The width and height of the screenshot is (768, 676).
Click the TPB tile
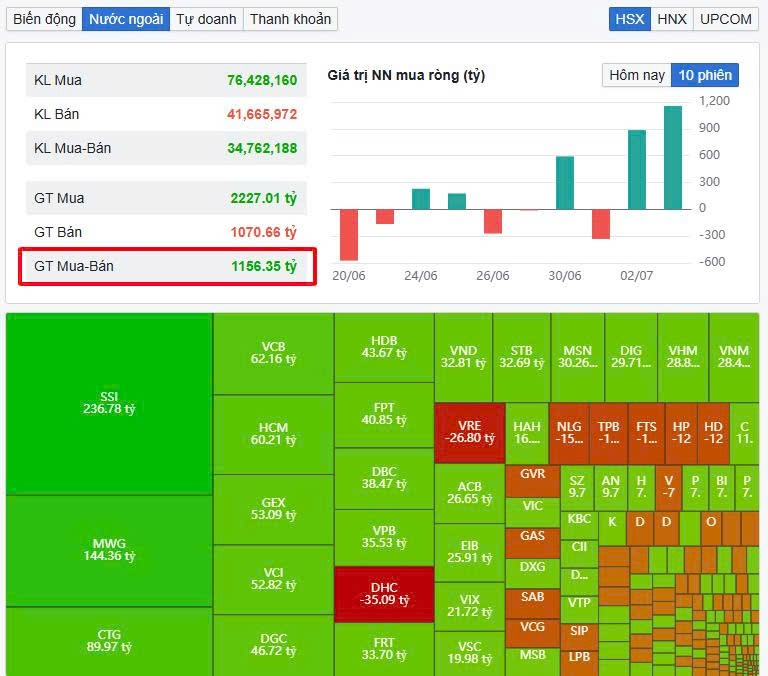608,434
